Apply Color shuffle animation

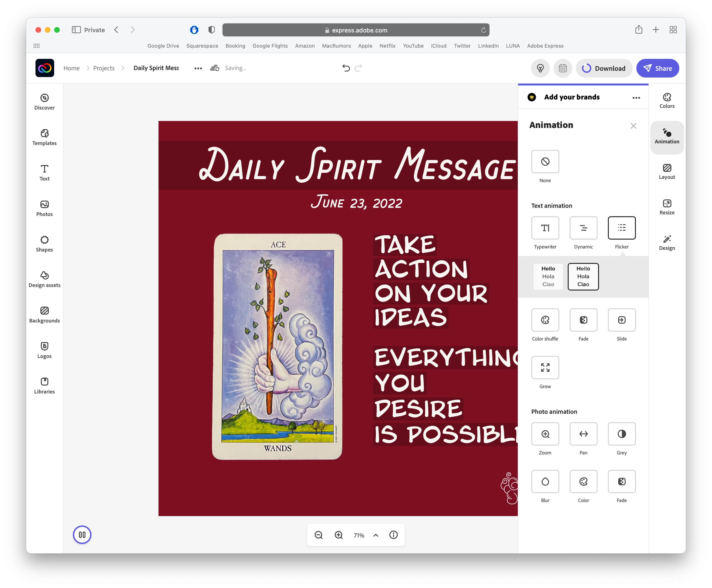tap(545, 320)
